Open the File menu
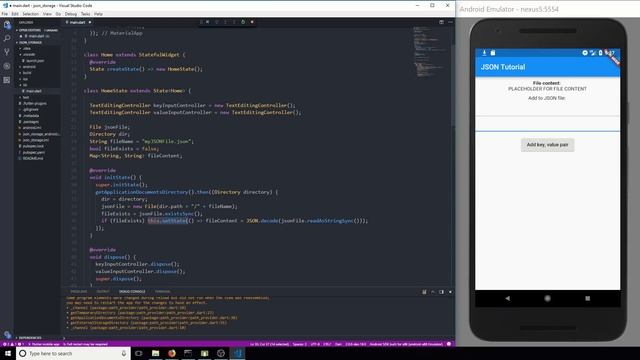The width and height of the screenshot is (640, 360). (4, 14)
